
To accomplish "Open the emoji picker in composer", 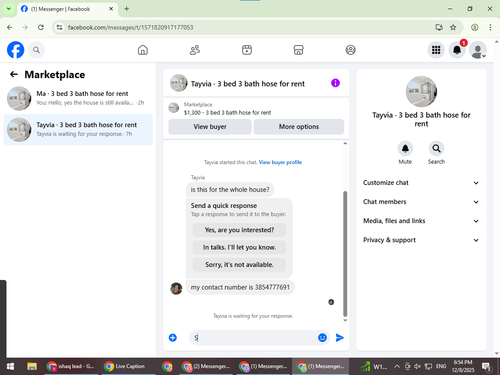I will point(322,338).
